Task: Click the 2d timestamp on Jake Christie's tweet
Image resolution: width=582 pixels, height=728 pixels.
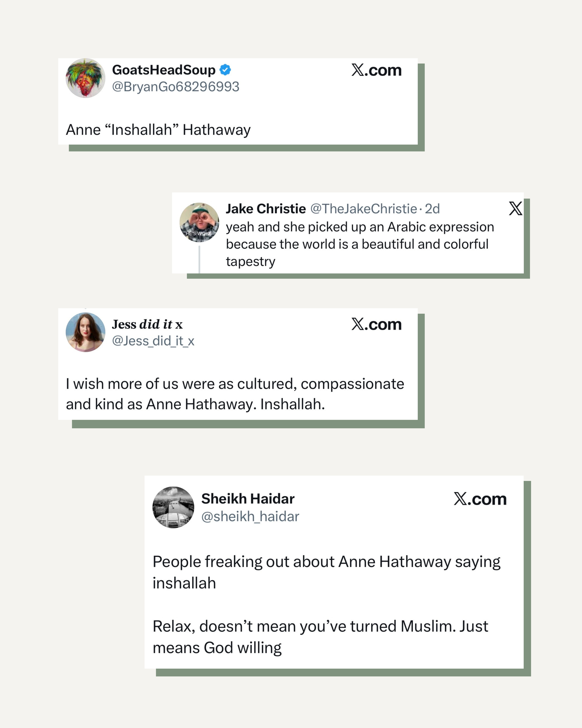Action: coord(432,209)
